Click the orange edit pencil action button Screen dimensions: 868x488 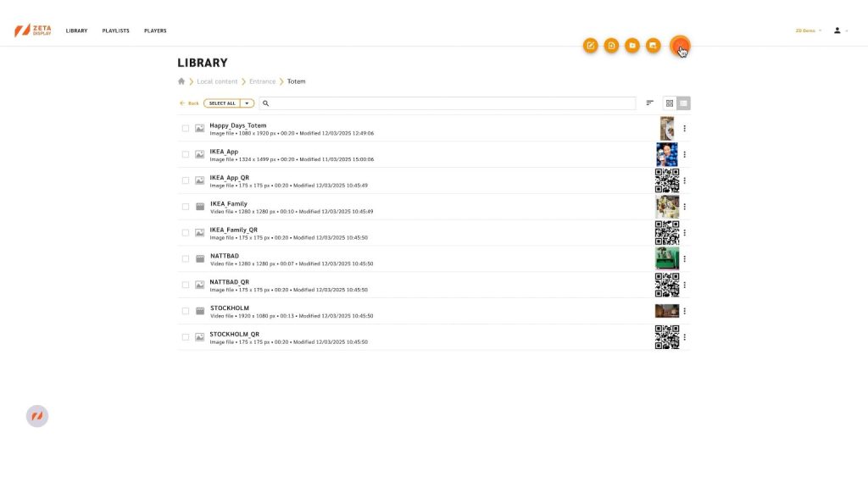pos(591,46)
